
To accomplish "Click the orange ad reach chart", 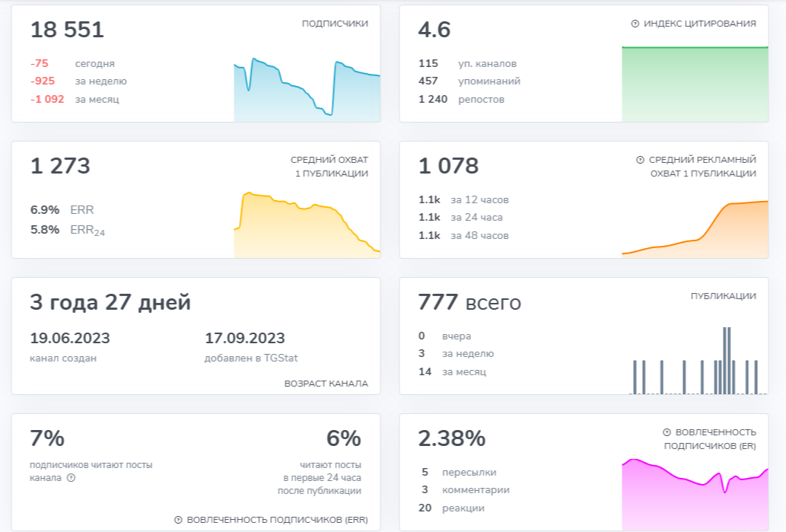I will [695, 230].
